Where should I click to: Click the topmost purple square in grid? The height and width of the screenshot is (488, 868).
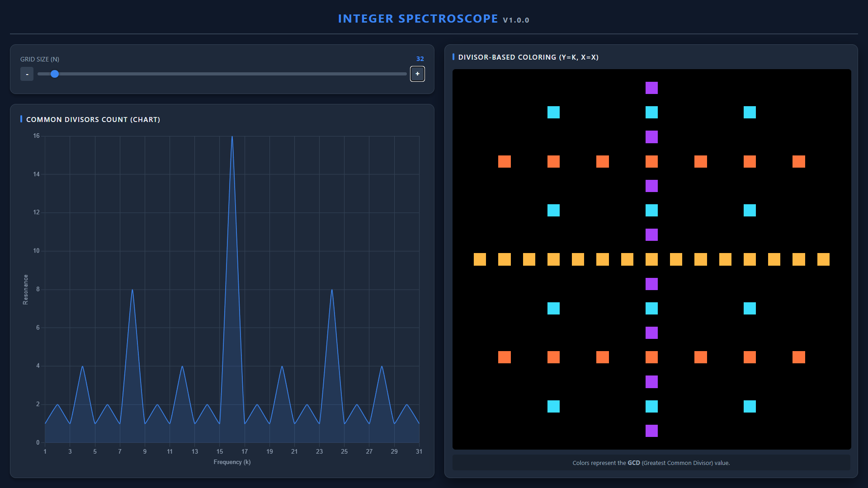pyautogui.click(x=651, y=88)
